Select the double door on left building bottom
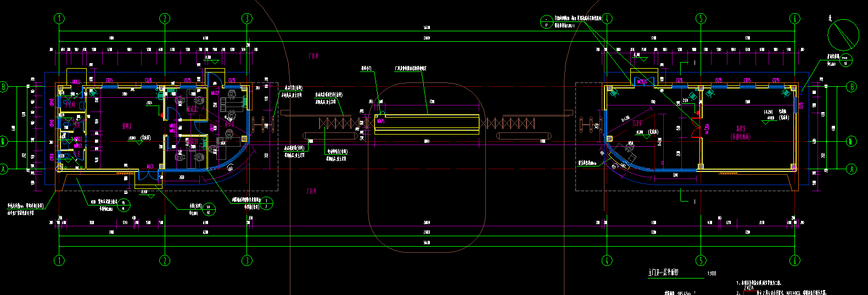Screen dimensions: 868x295 click(144, 175)
